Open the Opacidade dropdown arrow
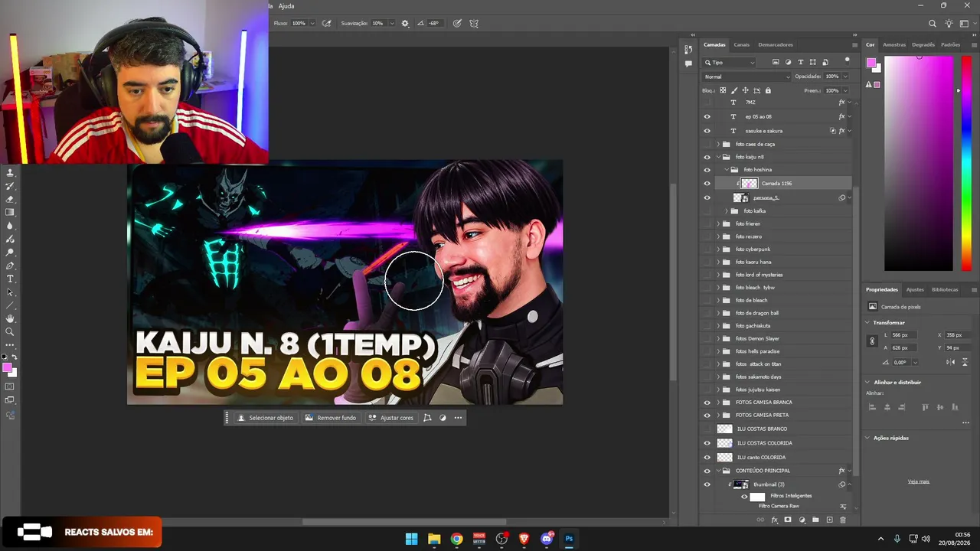Screen dimensions: 980x551 [845, 77]
